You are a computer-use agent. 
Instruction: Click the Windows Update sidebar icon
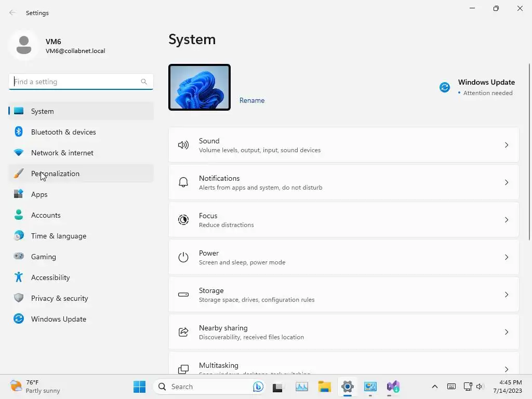[x=19, y=318]
